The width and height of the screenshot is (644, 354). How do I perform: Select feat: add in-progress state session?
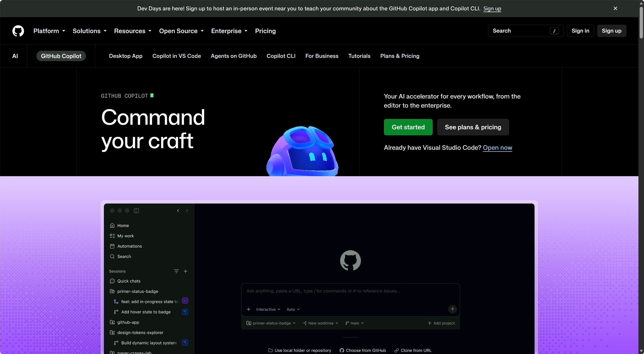pos(146,302)
